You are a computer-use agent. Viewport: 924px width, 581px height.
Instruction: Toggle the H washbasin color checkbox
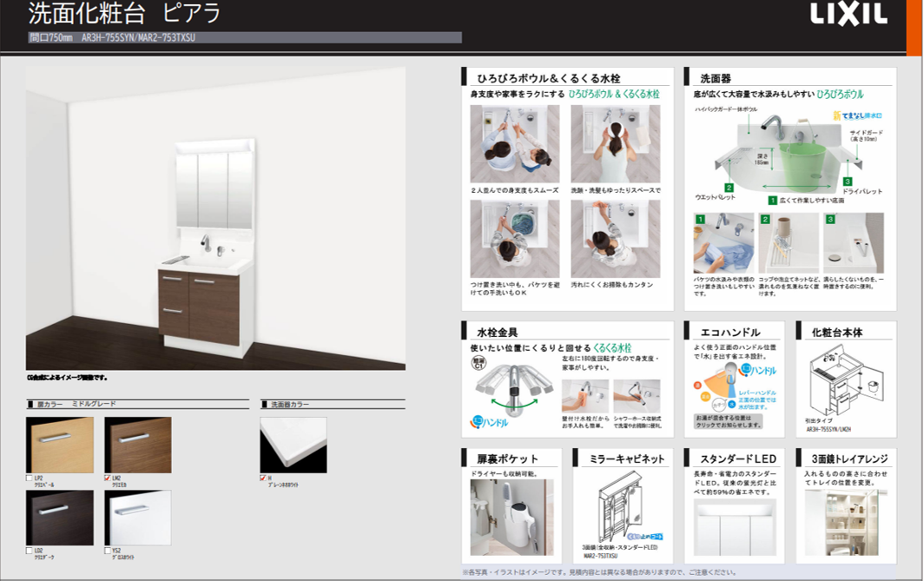[263, 478]
